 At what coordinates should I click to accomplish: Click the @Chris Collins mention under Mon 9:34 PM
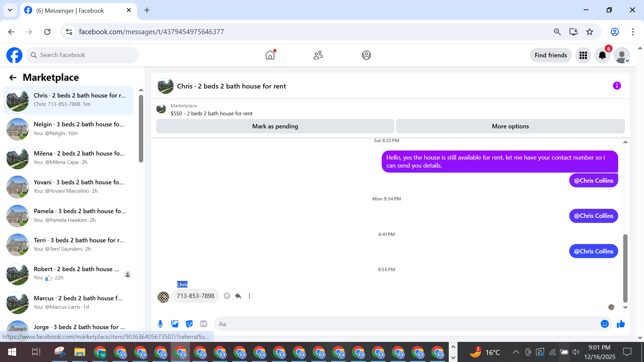point(593,216)
